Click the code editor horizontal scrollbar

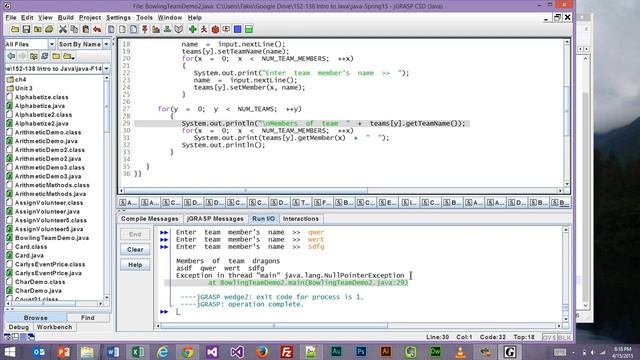[x=246, y=190]
